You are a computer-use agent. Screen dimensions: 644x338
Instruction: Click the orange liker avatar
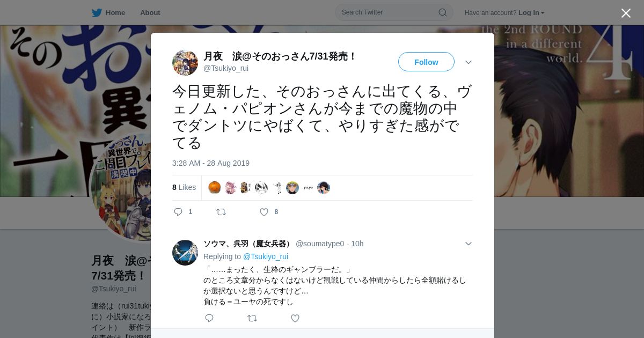click(x=215, y=188)
